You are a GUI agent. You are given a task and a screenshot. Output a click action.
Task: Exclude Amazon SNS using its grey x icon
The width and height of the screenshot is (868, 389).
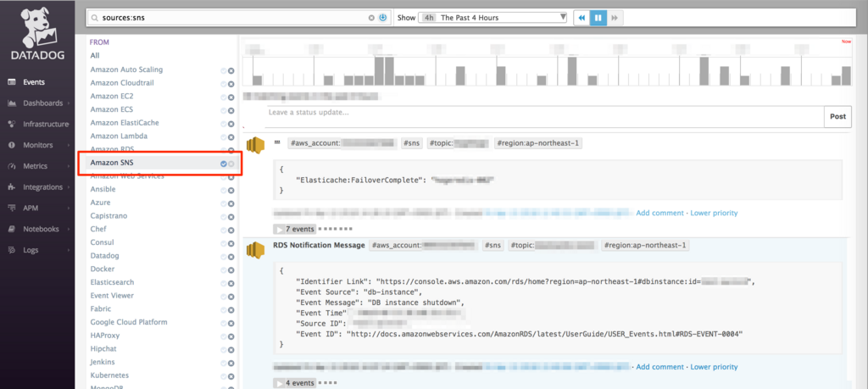click(x=231, y=164)
